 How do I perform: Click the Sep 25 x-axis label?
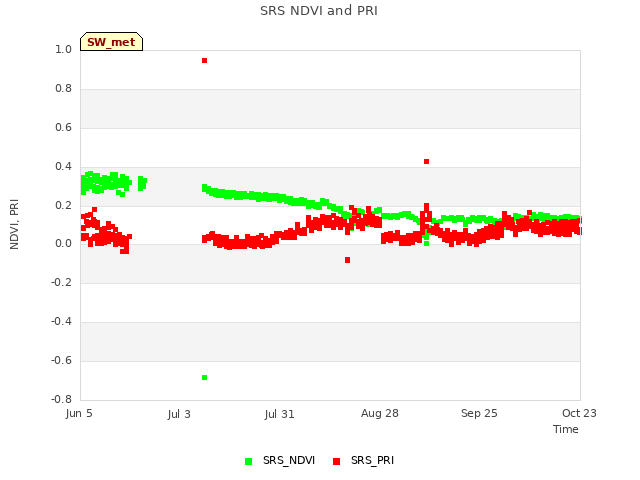(x=479, y=413)
